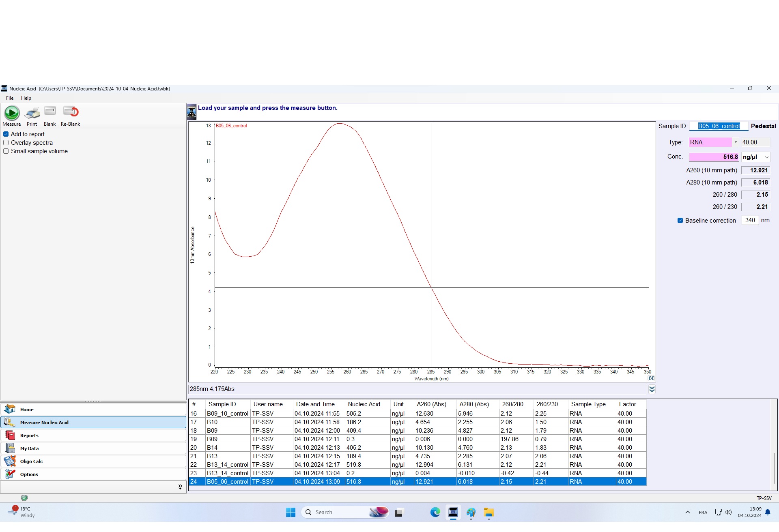Open the Help menu

pyautogui.click(x=26, y=98)
